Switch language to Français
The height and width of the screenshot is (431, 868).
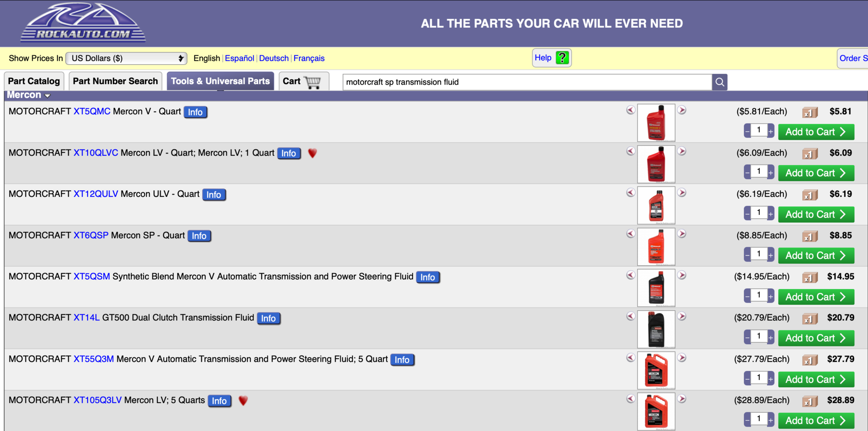[309, 58]
